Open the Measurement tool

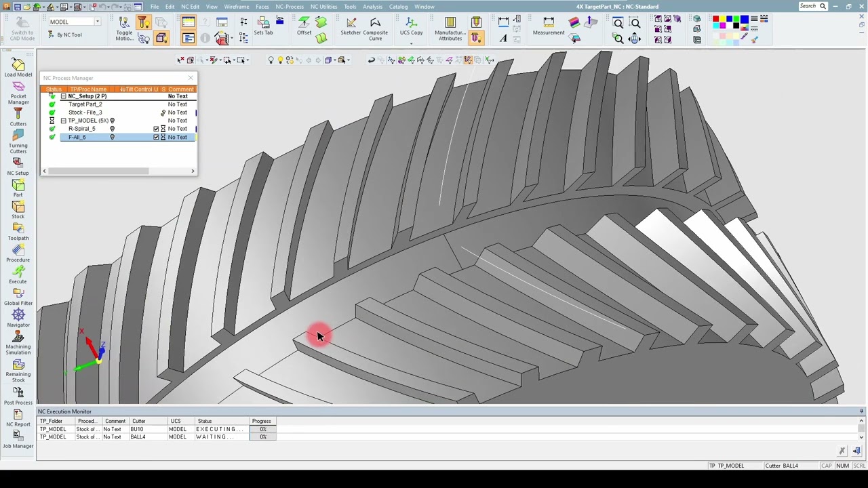coord(549,27)
